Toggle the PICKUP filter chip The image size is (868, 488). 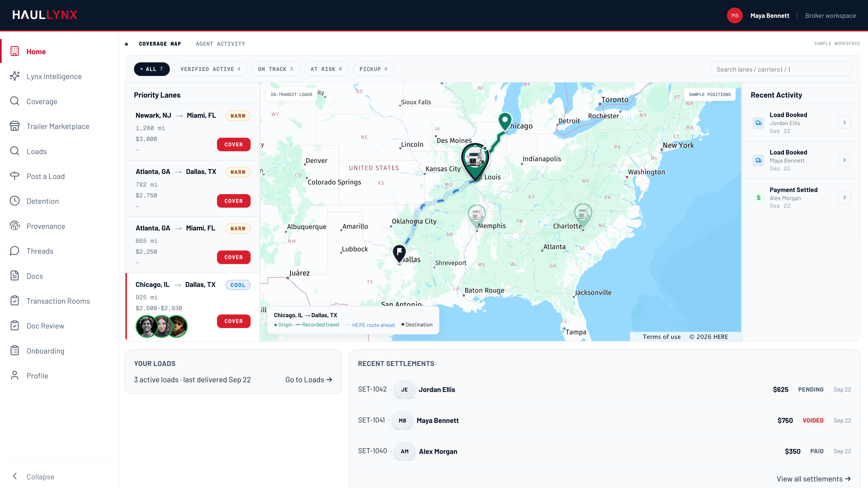373,69
